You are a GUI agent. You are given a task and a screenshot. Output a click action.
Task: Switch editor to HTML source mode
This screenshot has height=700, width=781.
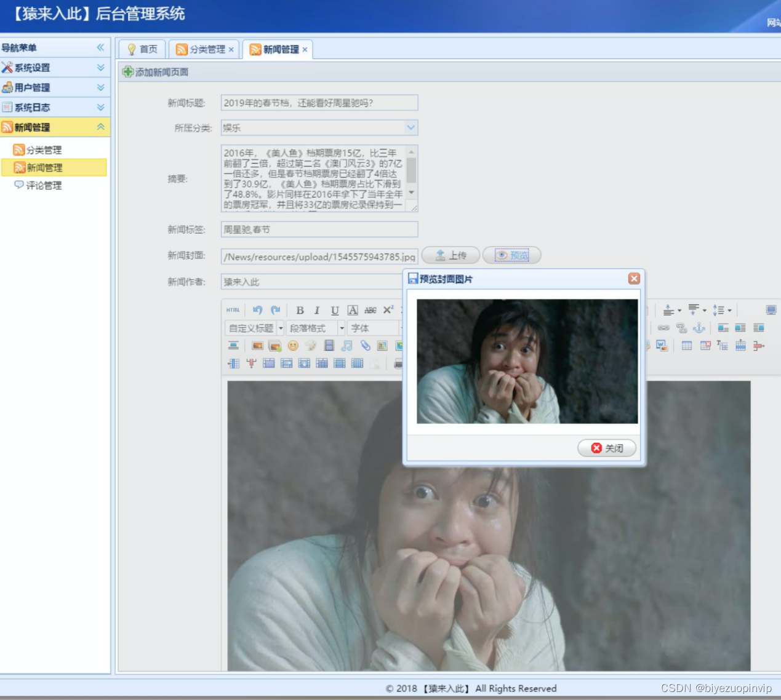[x=233, y=310]
